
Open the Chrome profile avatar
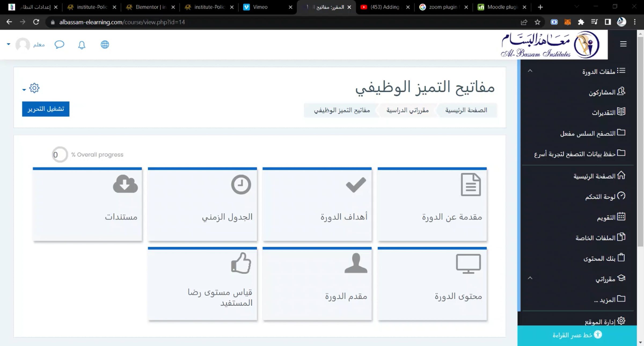[x=621, y=22]
